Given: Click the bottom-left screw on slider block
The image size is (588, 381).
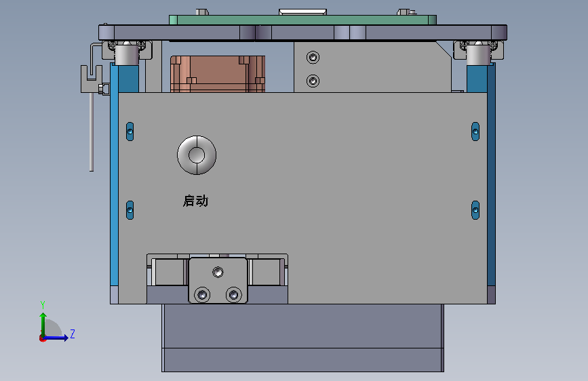Looking at the screenshot, I should [202, 295].
